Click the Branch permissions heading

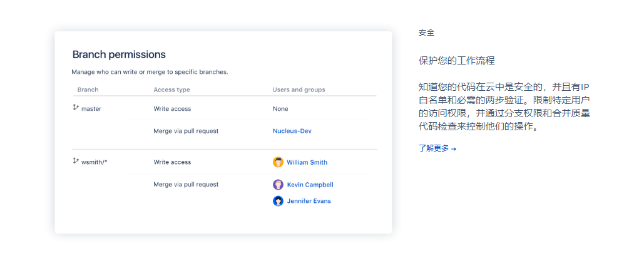[x=119, y=54]
